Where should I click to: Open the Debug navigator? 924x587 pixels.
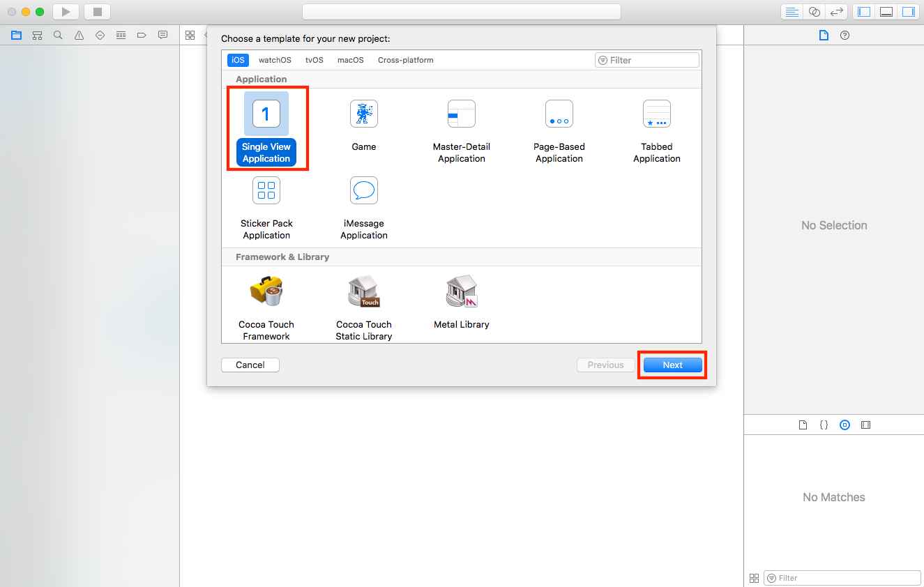pyautogui.click(x=121, y=35)
